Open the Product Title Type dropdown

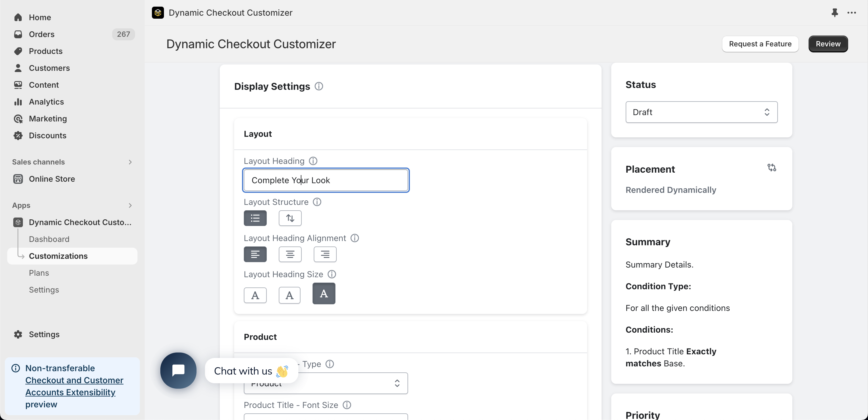tap(325, 383)
